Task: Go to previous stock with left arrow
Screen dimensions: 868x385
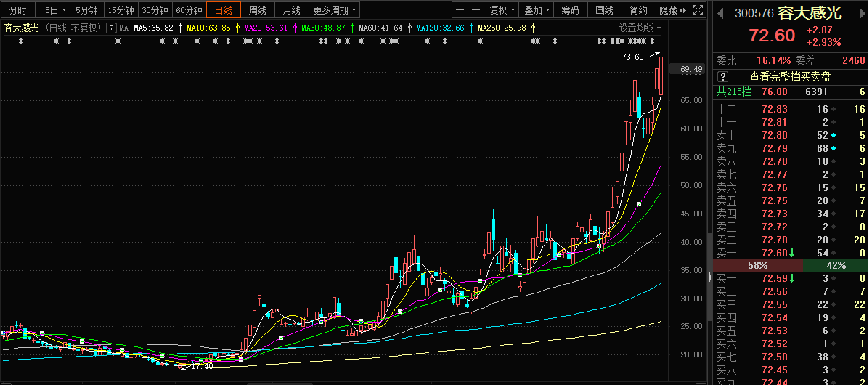Action: (x=721, y=14)
